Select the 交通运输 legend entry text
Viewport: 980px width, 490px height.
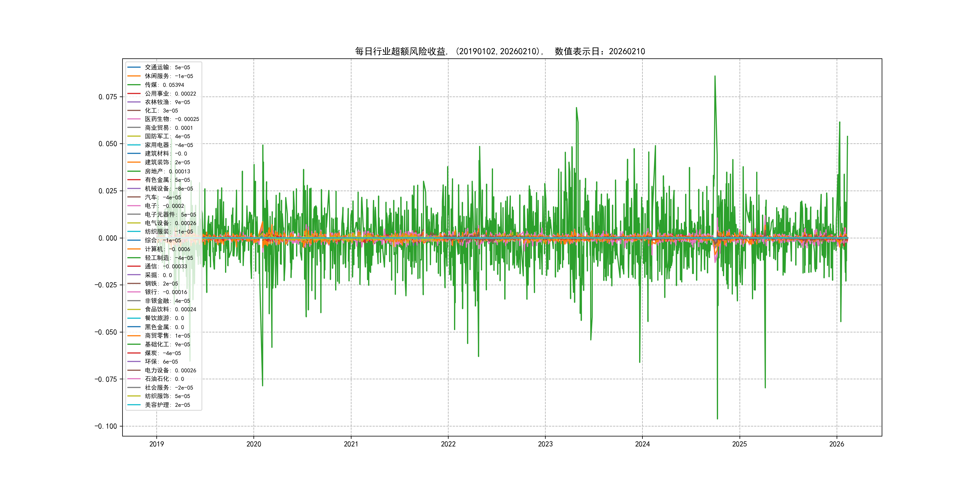pos(167,67)
